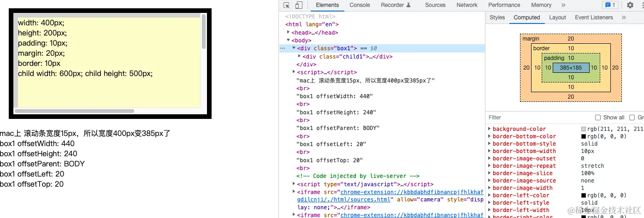Show more sidebar tabs after Event Listeners
Viewport: 644px width, 218px height.
[x=624, y=18]
